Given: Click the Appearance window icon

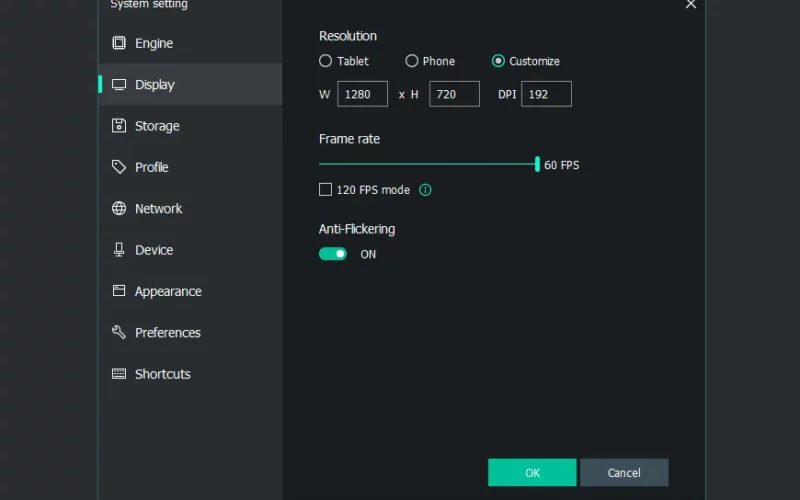Looking at the screenshot, I should (119, 291).
